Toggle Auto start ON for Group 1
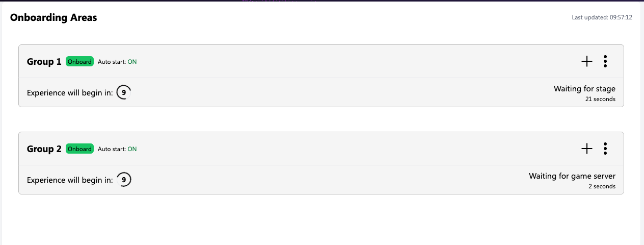The image size is (644, 245). click(132, 62)
